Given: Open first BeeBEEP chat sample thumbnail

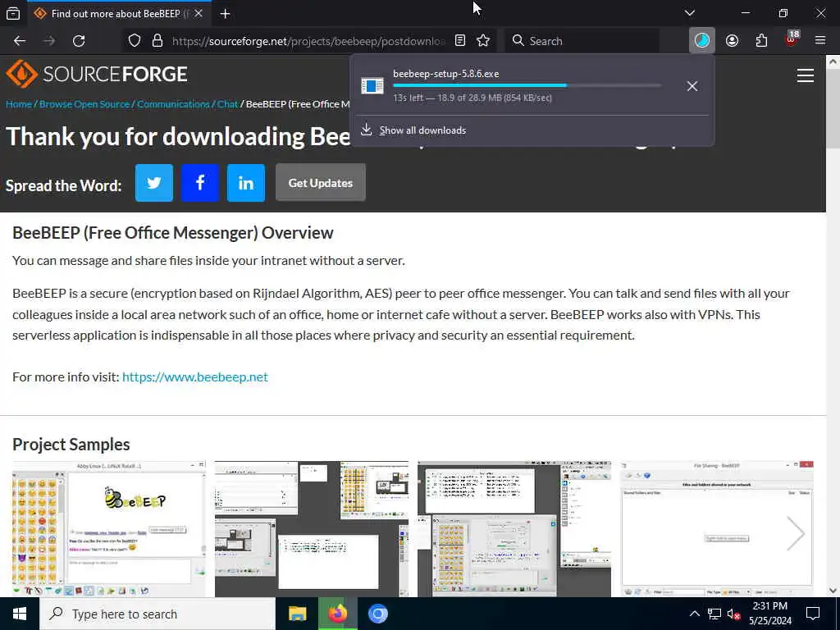Looking at the screenshot, I should pos(109,529).
